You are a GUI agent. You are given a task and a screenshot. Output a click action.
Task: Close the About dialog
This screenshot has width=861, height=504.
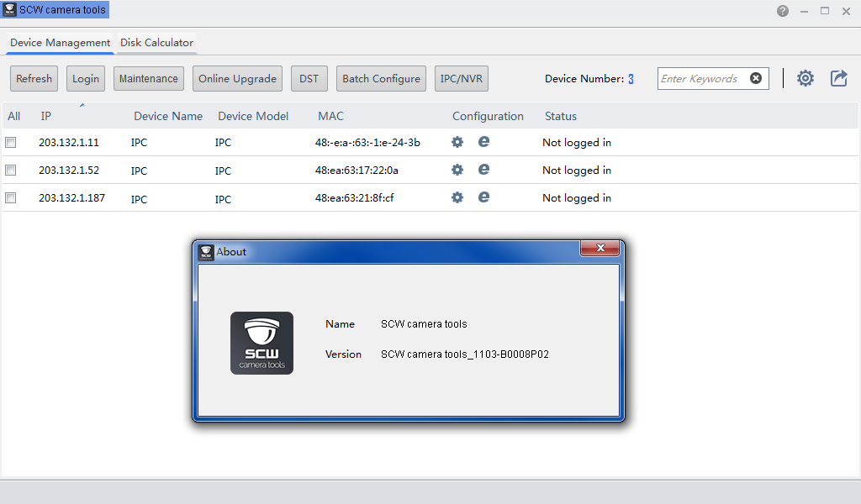[x=600, y=248]
